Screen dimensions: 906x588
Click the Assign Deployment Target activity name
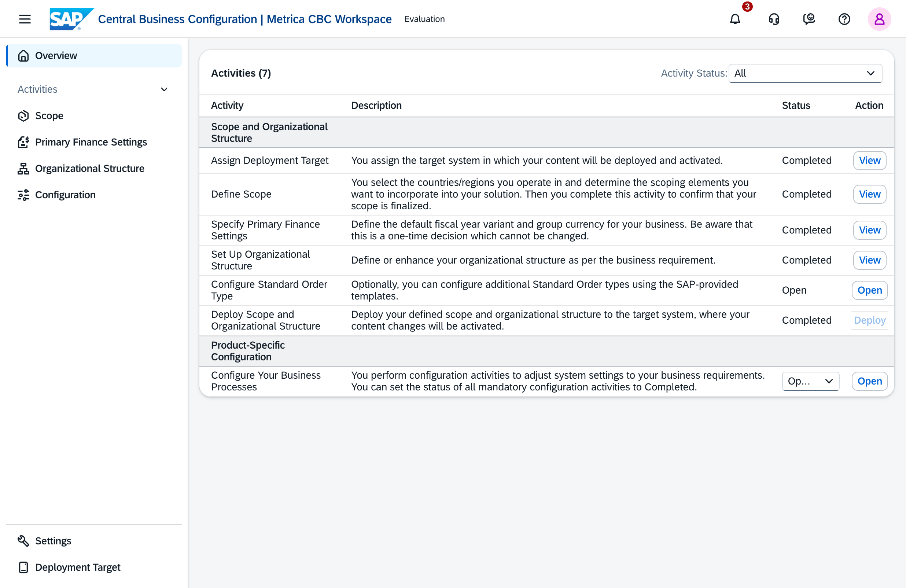(x=269, y=161)
